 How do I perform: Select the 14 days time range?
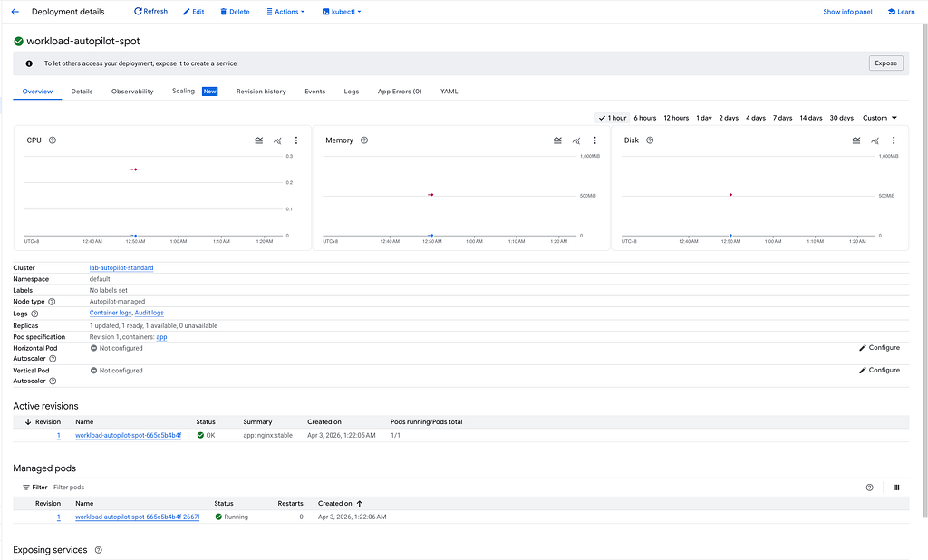tap(811, 118)
